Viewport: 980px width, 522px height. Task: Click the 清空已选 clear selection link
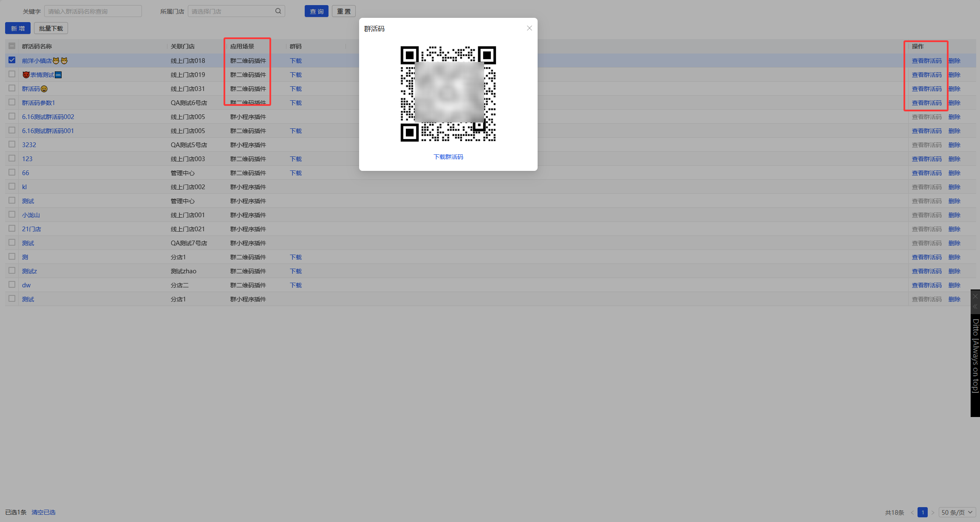tap(43, 512)
